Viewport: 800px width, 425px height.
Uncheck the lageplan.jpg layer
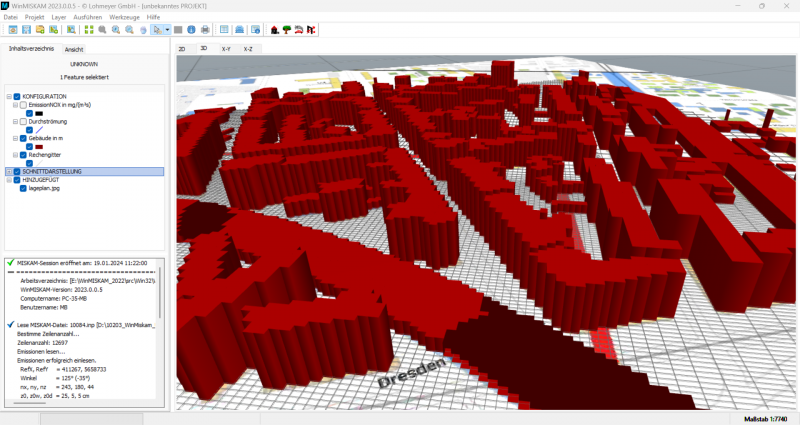coord(23,187)
